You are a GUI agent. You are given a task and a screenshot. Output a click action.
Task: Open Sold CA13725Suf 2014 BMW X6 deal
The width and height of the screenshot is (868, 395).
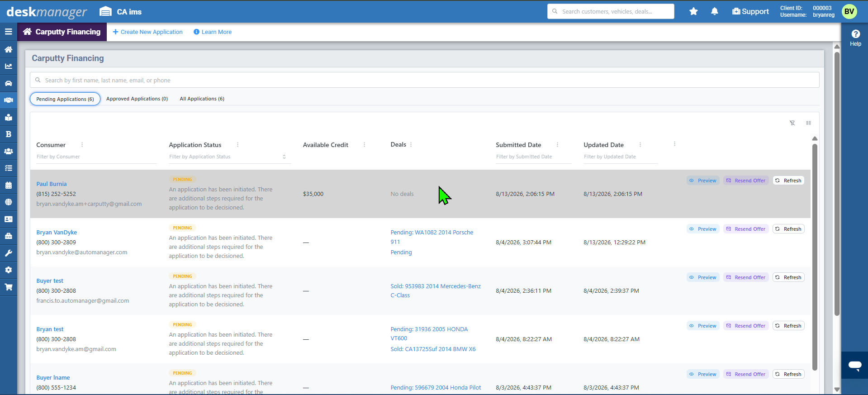click(433, 349)
